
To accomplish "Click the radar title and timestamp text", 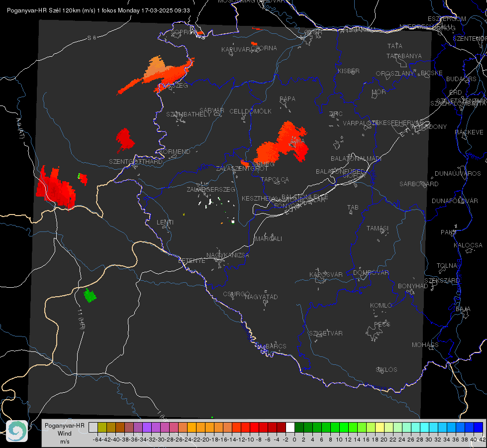I will tap(98, 10).
